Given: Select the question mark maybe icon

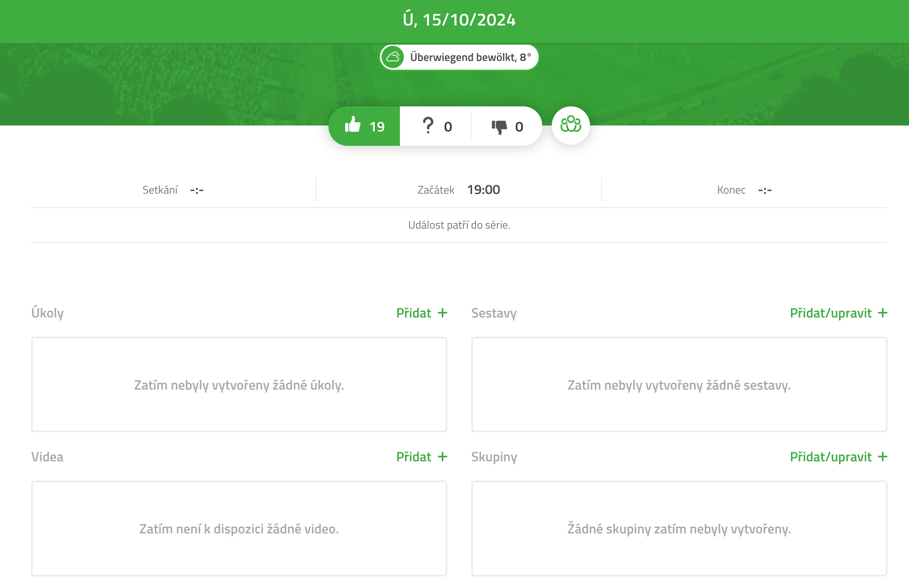Looking at the screenshot, I should pyautogui.click(x=428, y=125).
